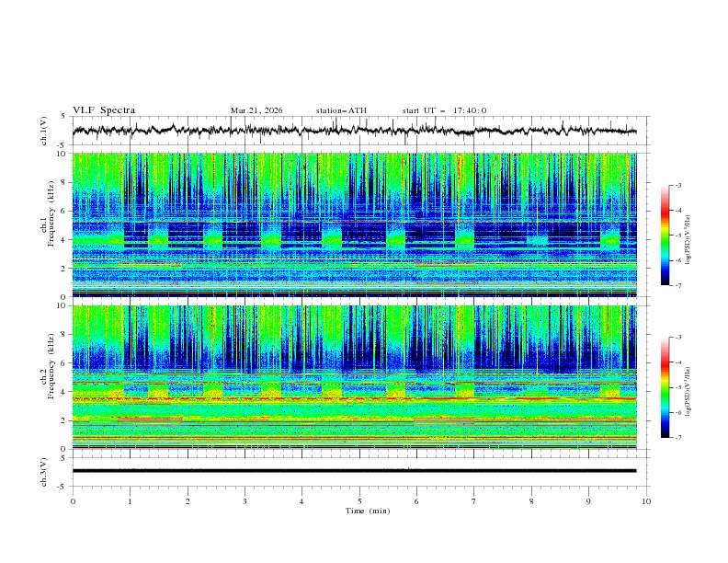The height and width of the screenshot is (563, 728).
Task: Click the time axis tick label "3"
Action: (245, 501)
